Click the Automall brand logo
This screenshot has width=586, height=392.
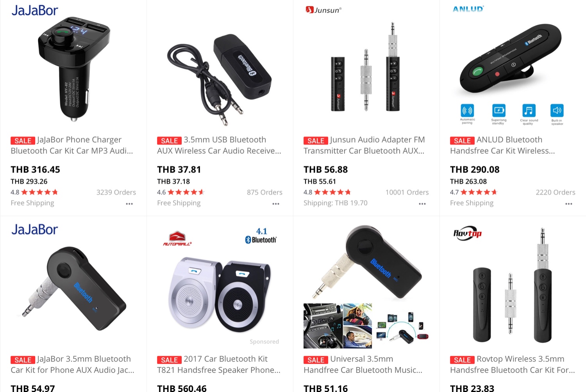point(177,239)
